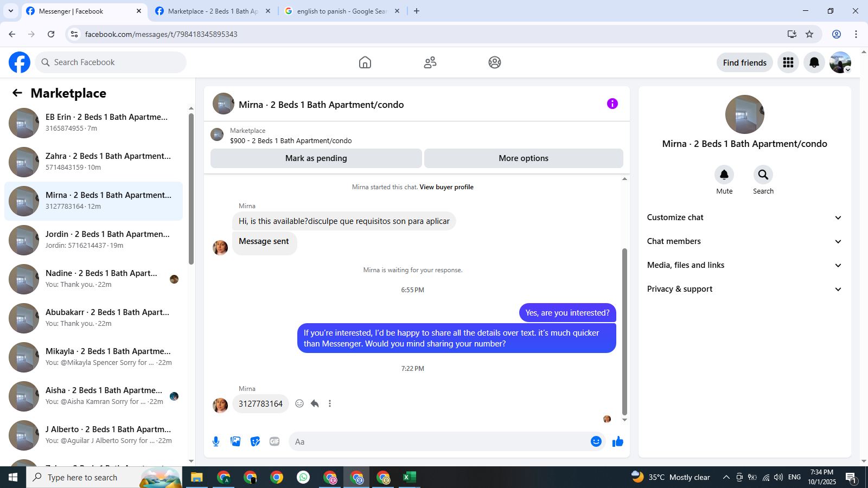Open Abubakarr conversation

coord(93,318)
